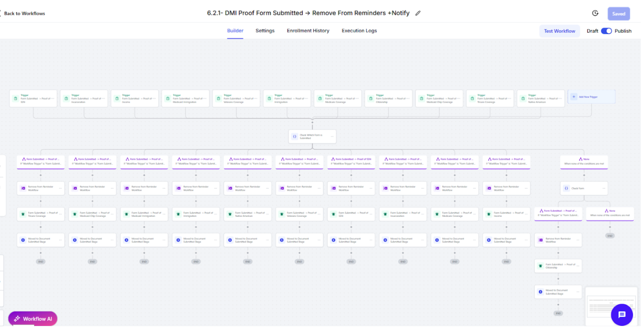Click the Proof of SSN trigger icon

click(x=15, y=99)
